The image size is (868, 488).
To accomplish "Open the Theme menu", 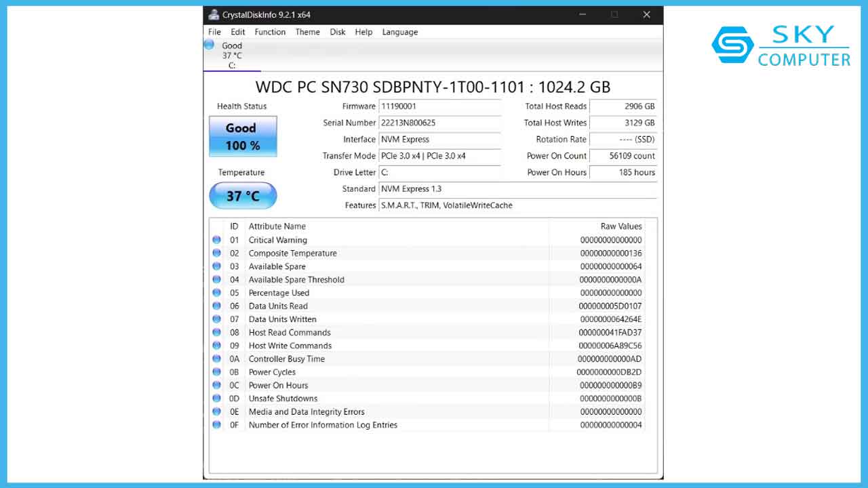I will click(x=307, y=32).
